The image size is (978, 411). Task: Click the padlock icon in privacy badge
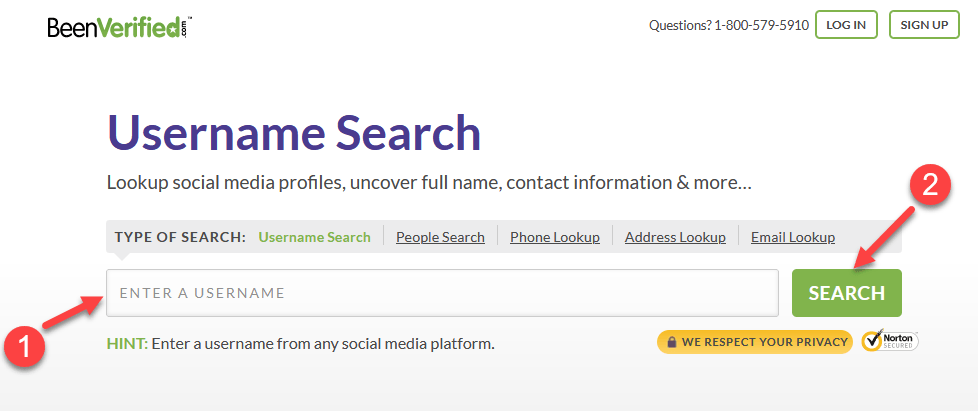click(x=672, y=342)
